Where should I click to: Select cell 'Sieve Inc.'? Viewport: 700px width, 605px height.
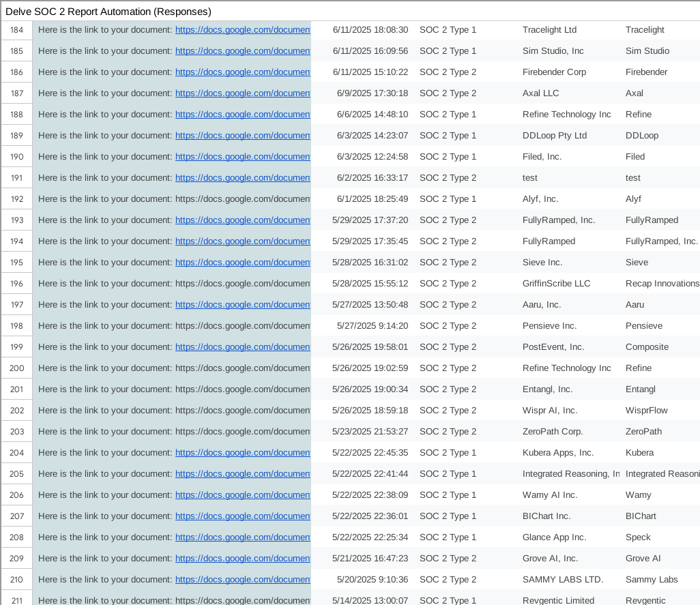coord(542,263)
